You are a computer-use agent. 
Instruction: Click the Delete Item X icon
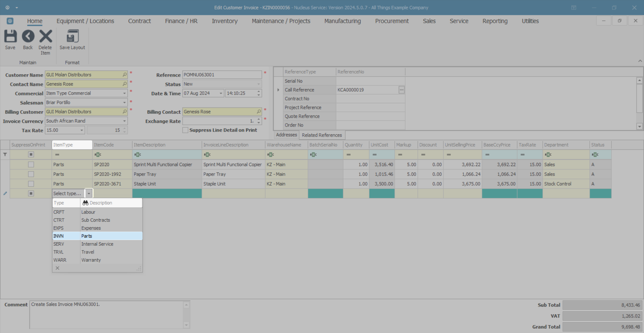click(46, 37)
